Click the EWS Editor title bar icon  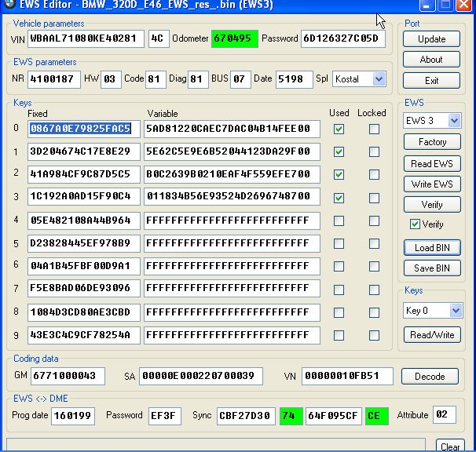(x=9, y=4)
